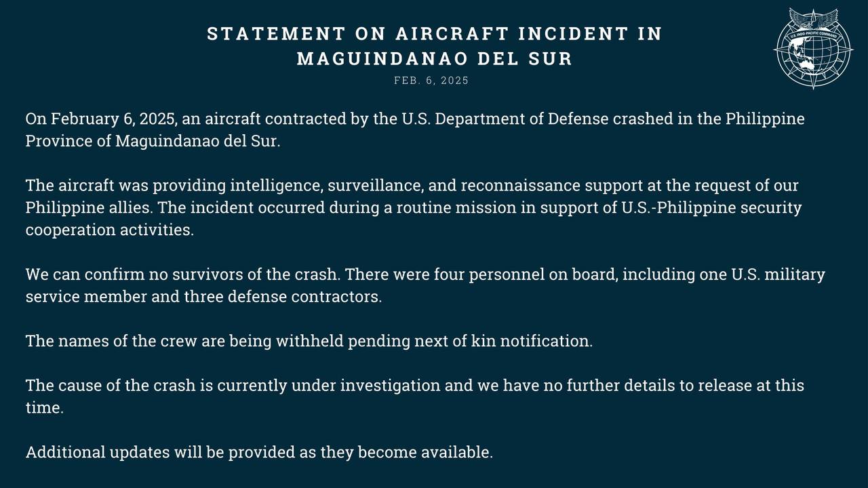Click the words 'under investigation'

pos(366,386)
